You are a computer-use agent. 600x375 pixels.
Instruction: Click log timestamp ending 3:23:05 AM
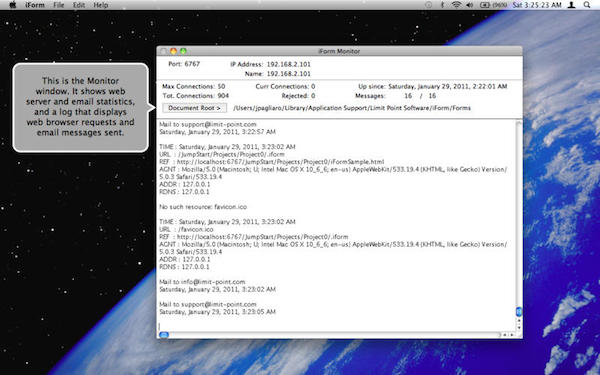tap(217, 312)
